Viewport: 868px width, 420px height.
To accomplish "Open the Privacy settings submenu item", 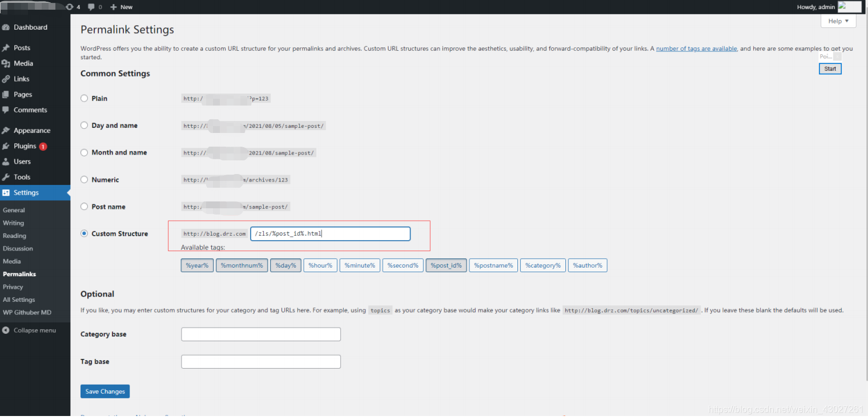I will pyautogui.click(x=13, y=287).
